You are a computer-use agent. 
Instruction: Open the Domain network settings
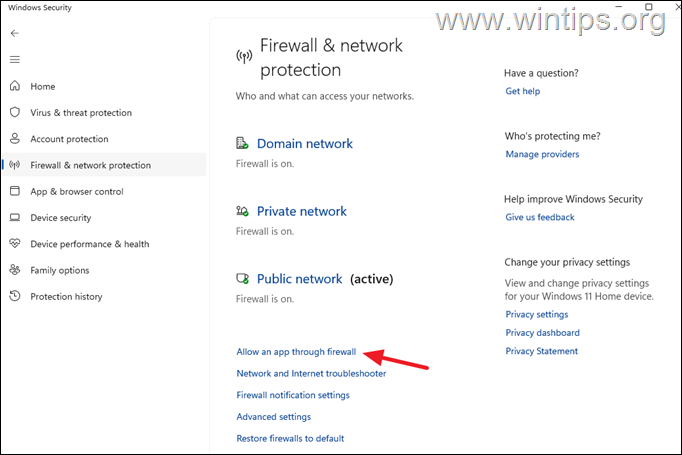304,144
